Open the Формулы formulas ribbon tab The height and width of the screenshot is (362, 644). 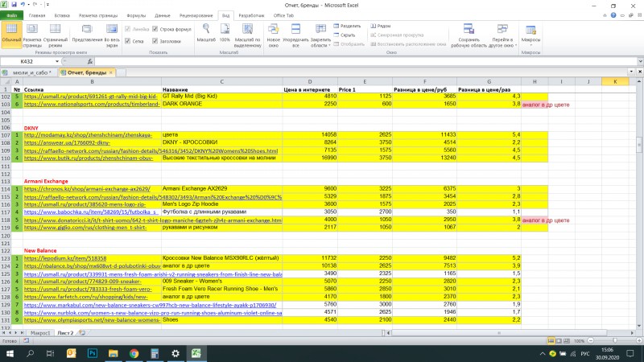coord(136,15)
